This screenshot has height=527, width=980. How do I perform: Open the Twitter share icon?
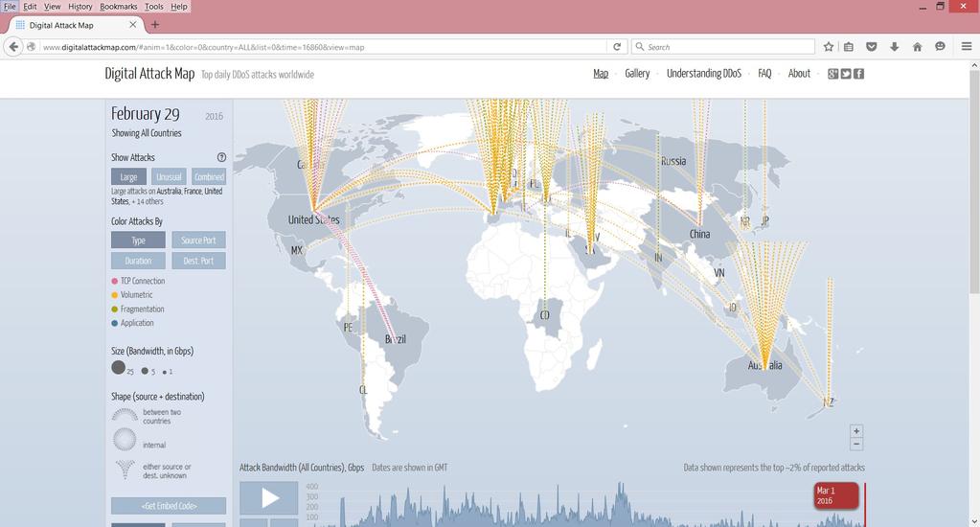846,74
